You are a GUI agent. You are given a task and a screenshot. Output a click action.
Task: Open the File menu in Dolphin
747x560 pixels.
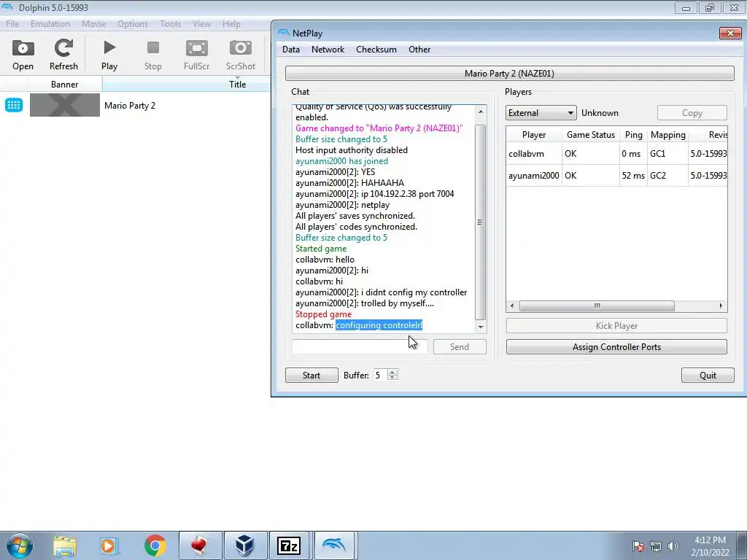(x=12, y=24)
